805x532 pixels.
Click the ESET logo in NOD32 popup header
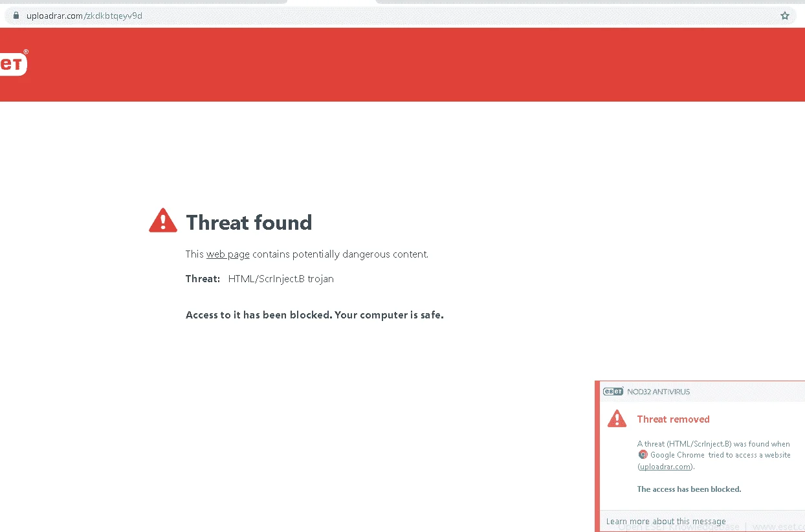pos(613,391)
